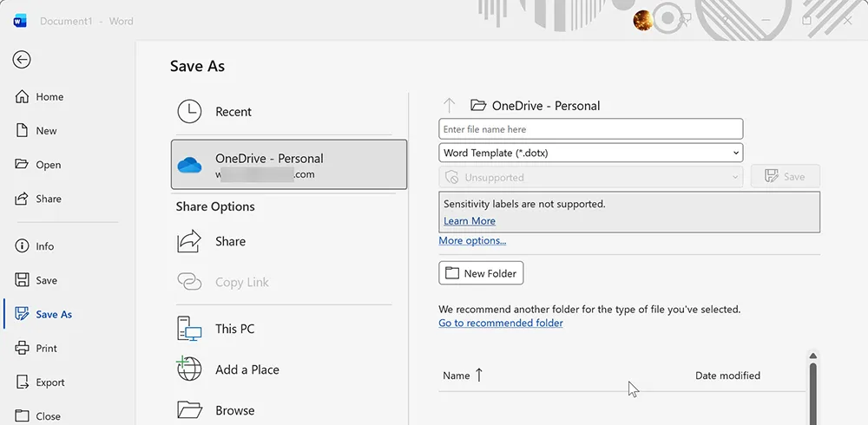This screenshot has width=868, height=425.
Task: Open the Unsupported sensitivity label dropdown
Action: tap(590, 177)
